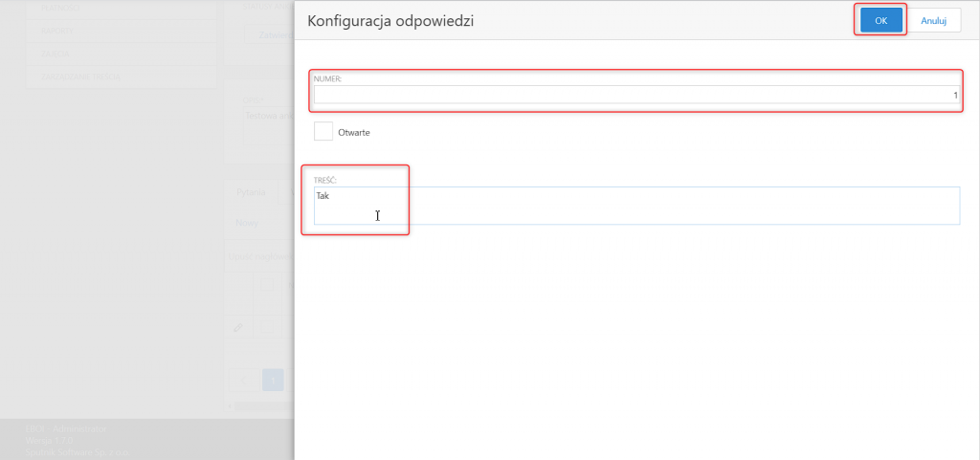The image size is (980, 460).
Task: Click the Opis field containing Testowa text
Action: pos(269,126)
